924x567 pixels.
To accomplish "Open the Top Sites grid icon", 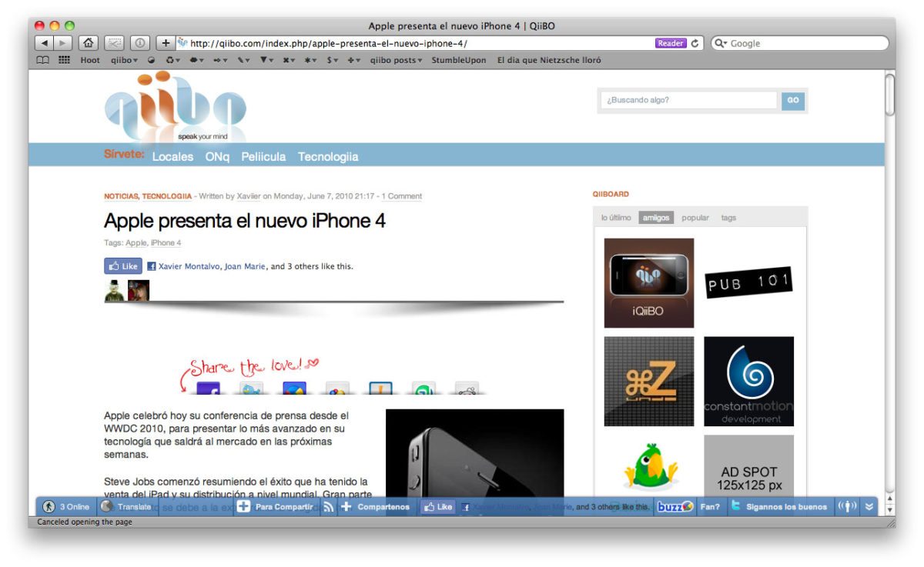I will click(x=65, y=60).
